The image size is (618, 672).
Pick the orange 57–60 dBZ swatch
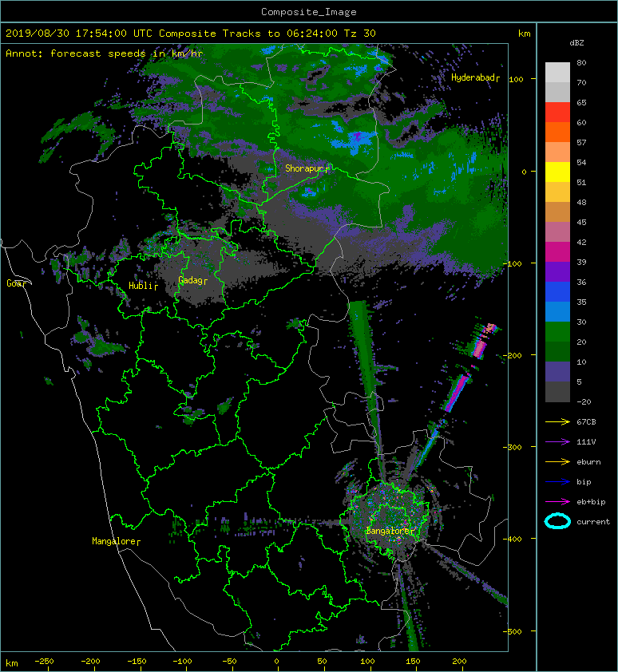click(557, 132)
